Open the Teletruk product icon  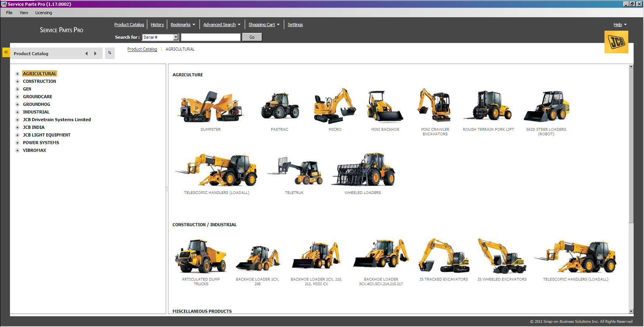point(294,171)
